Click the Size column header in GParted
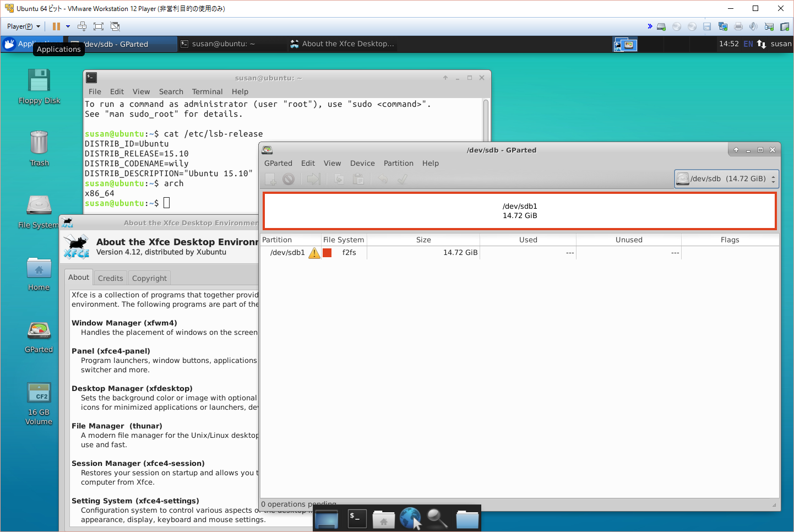The image size is (794, 532). (423, 240)
